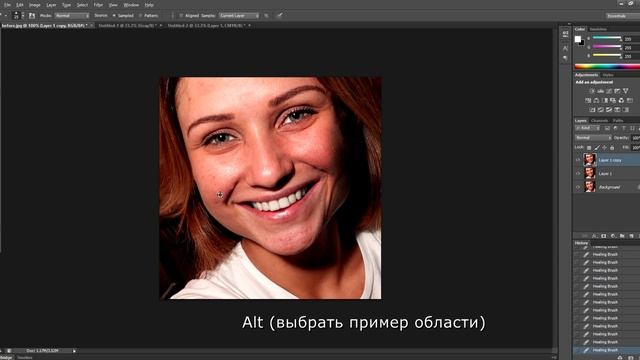Toggle lock position

point(604,147)
